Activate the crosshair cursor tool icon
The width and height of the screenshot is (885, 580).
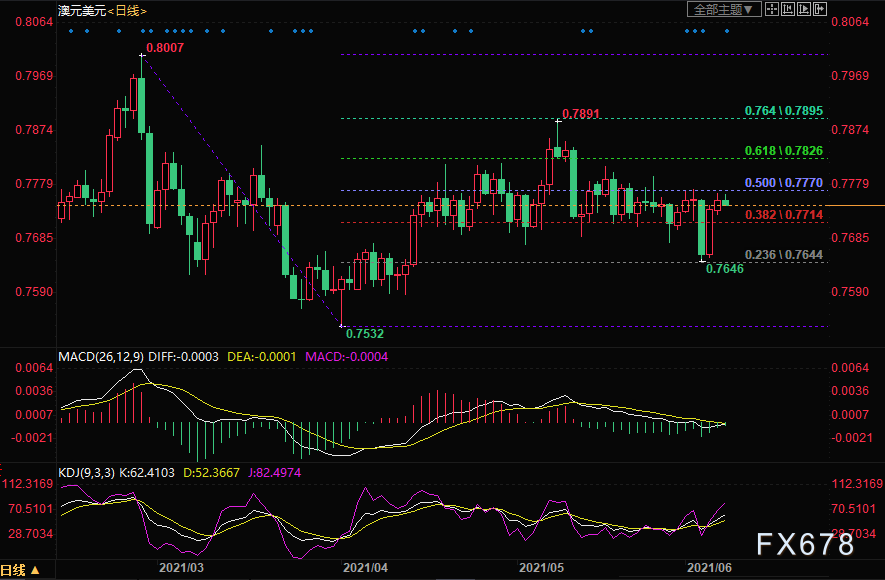click(772, 9)
